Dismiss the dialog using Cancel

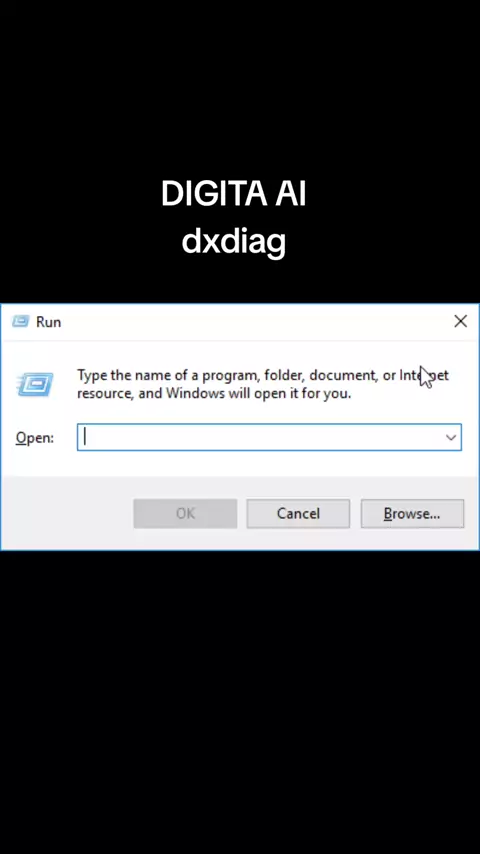(298, 514)
